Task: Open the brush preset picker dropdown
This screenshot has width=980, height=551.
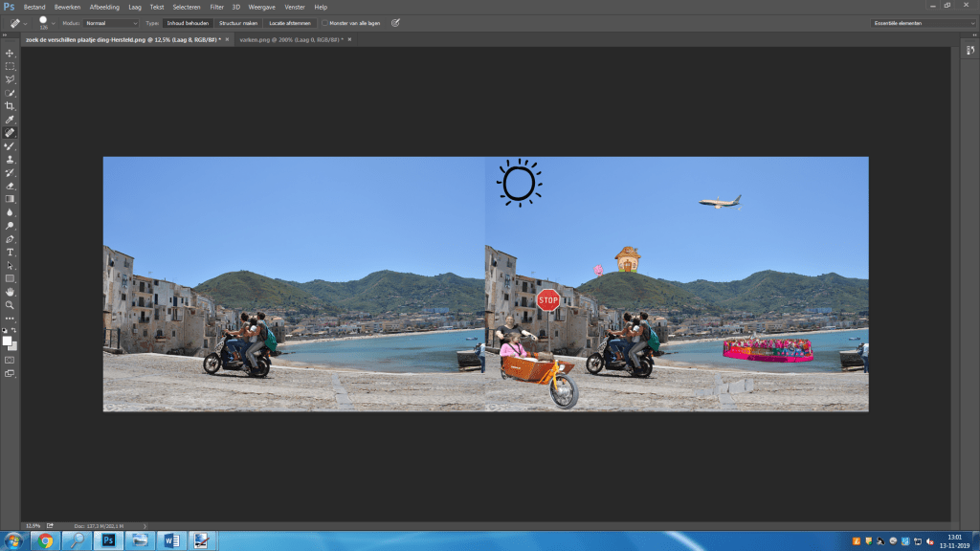Action: pyautogui.click(x=53, y=22)
